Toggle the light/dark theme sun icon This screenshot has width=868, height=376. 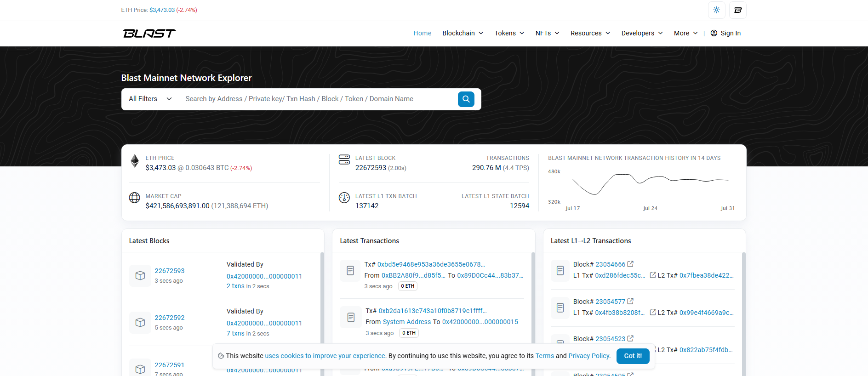click(716, 10)
